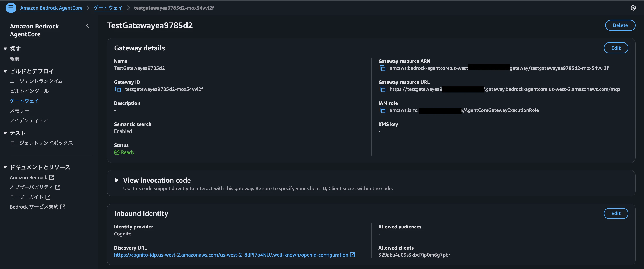Copy the Gateway ID value
This screenshot has width=644, height=269.
[118, 89]
